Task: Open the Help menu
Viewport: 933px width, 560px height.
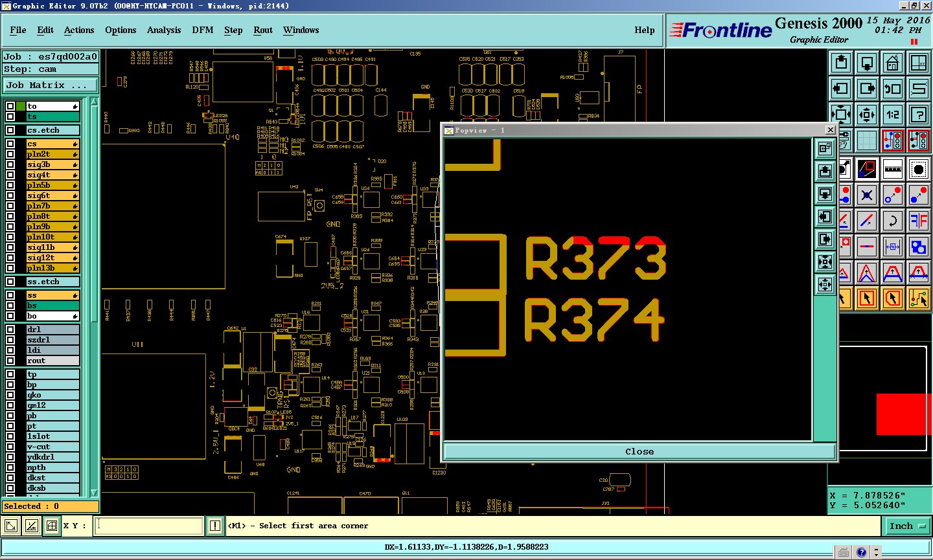Action: [x=644, y=30]
